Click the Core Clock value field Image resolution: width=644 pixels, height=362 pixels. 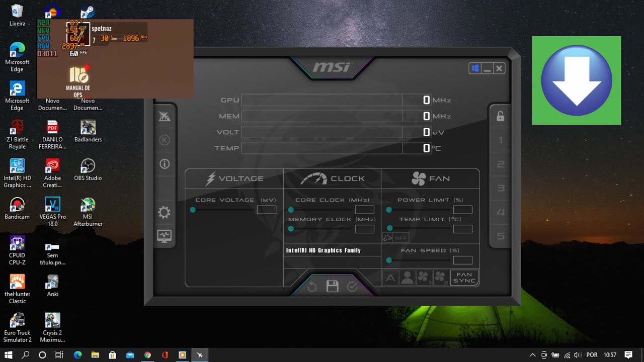(365, 210)
